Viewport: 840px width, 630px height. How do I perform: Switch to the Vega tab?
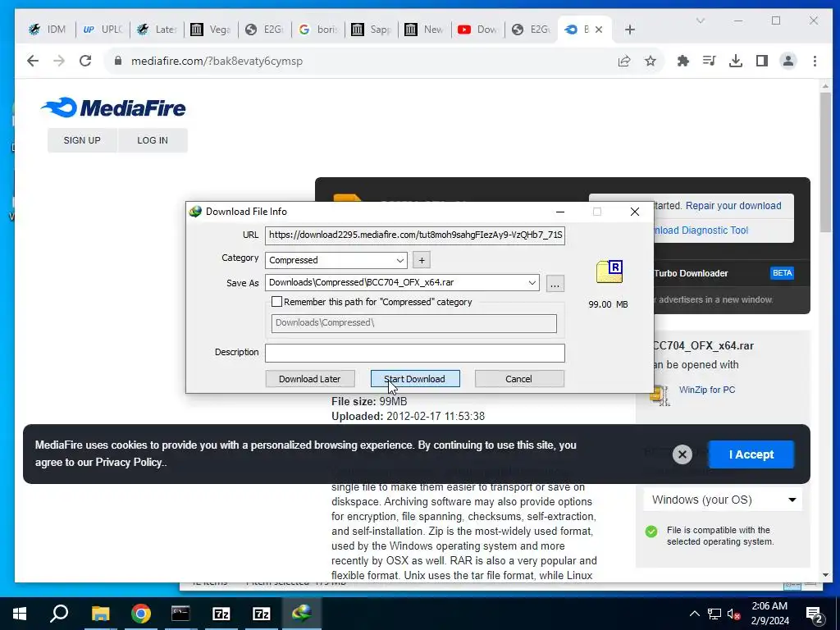pyautogui.click(x=211, y=30)
